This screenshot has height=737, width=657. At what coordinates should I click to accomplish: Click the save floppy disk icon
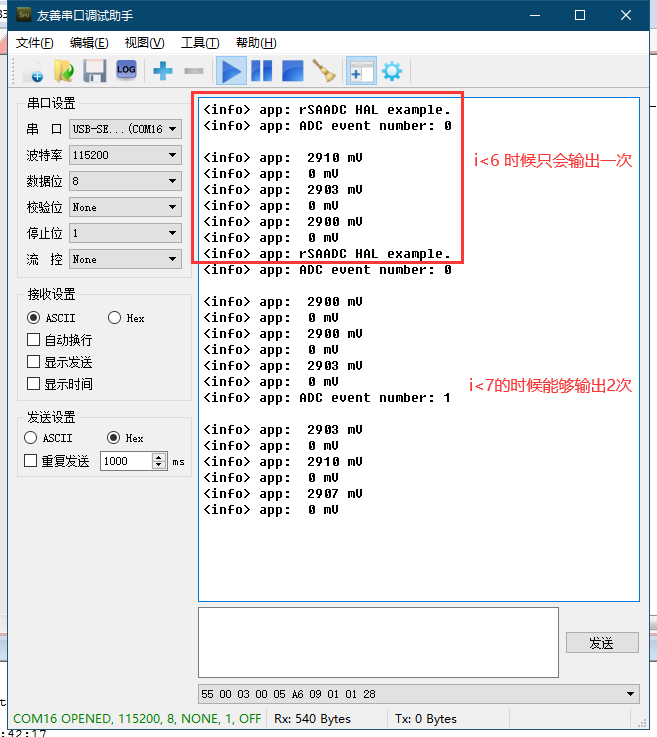pos(94,71)
